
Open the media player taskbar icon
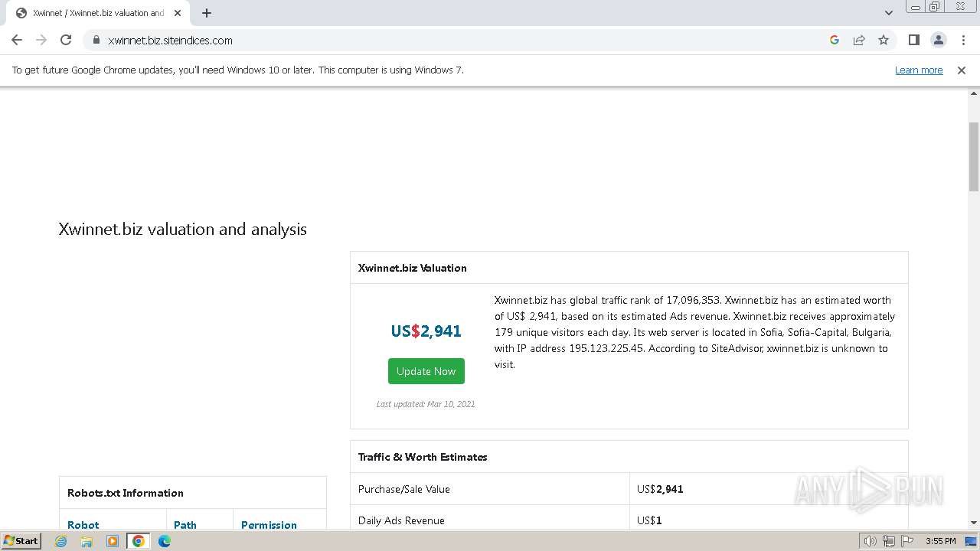113,541
